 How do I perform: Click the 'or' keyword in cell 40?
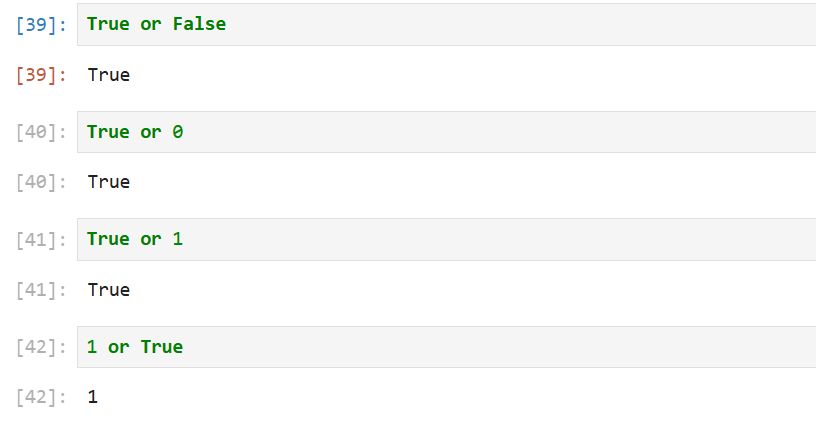(151, 132)
